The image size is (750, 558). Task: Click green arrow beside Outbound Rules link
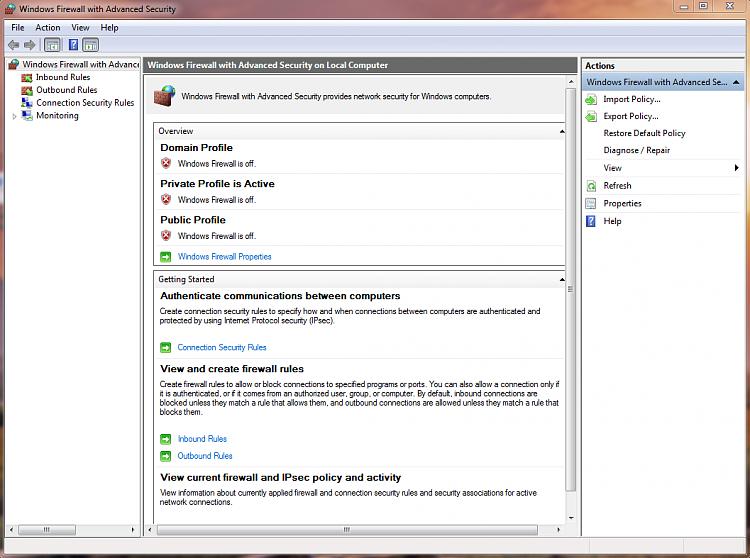click(165, 456)
